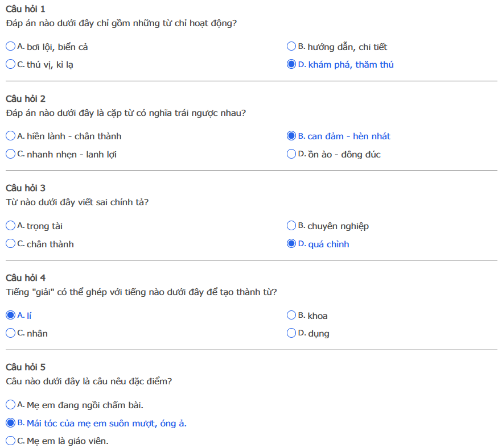Choose answer A 'lí' for question 4

coord(11,315)
